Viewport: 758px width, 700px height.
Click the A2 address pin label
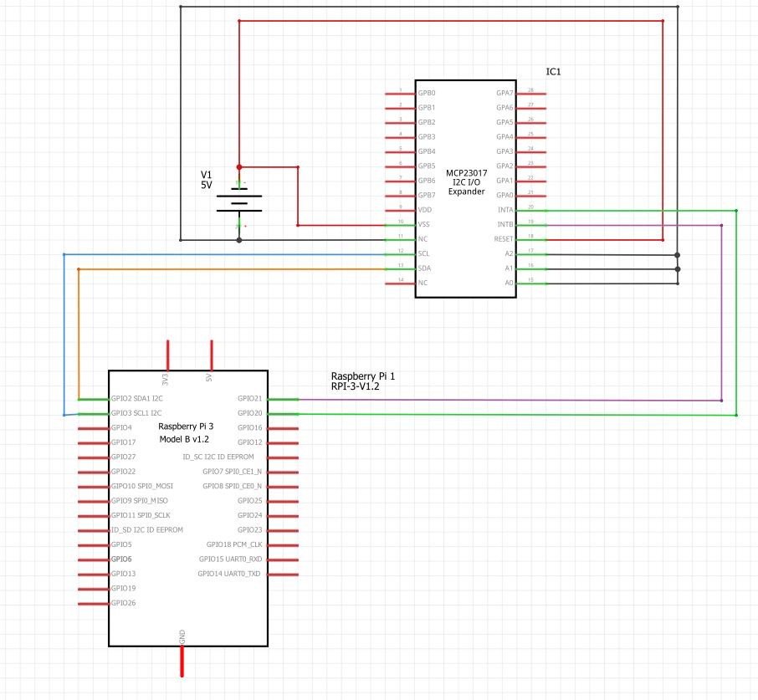point(509,253)
